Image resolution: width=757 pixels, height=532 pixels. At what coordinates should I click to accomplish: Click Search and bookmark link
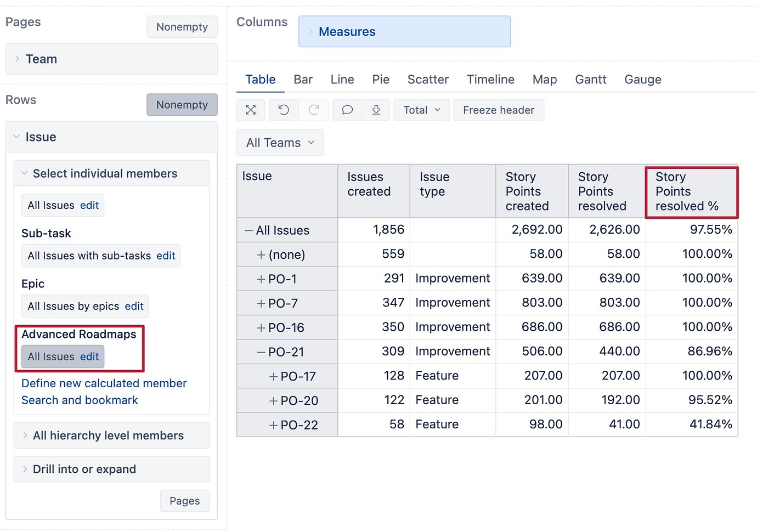pos(80,400)
